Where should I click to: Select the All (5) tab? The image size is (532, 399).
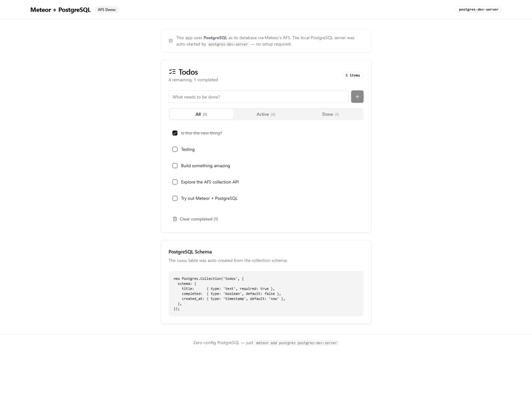tap(201, 114)
